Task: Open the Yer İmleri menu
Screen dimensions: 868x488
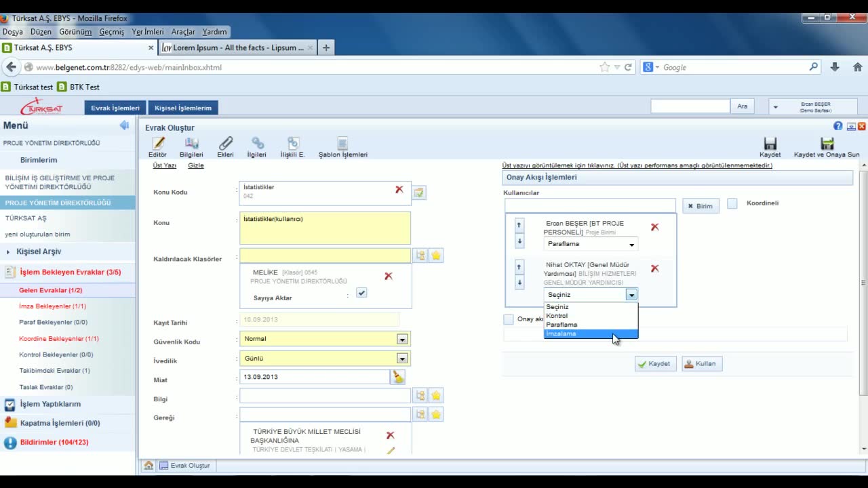Action: click(x=147, y=32)
